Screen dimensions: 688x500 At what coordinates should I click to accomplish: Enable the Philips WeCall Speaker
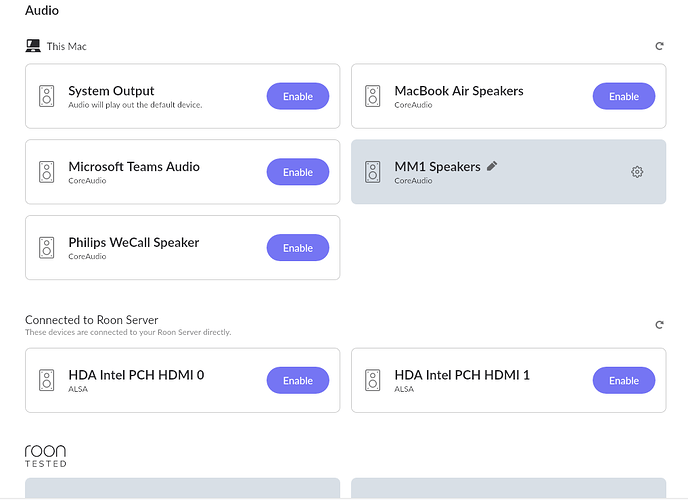tap(298, 248)
